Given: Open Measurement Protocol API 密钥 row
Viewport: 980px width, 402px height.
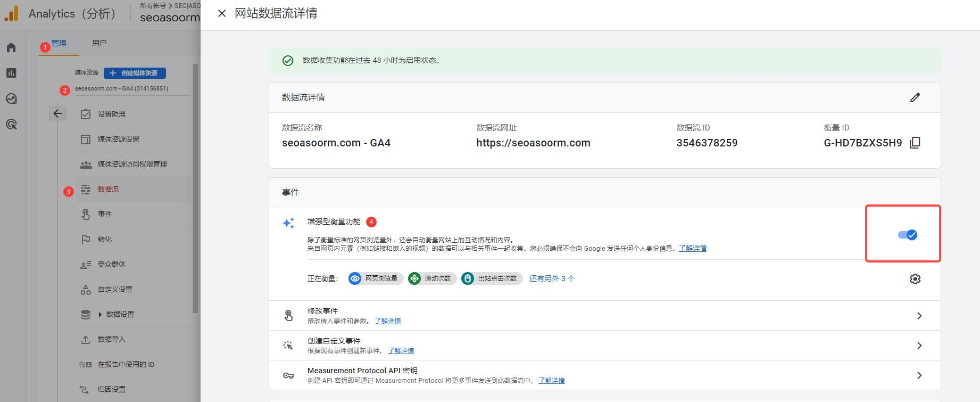Looking at the screenshot, I should (x=919, y=375).
